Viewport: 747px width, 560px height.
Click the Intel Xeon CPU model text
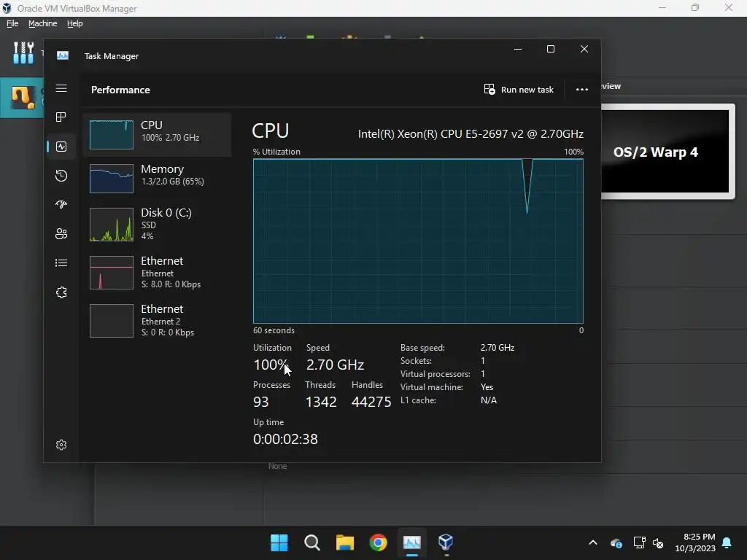tap(471, 134)
